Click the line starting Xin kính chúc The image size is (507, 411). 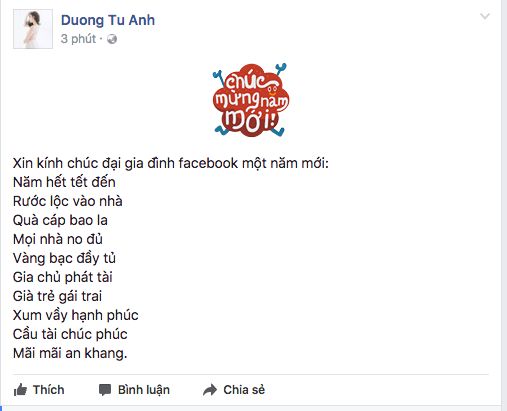click(x=171, y=163)
